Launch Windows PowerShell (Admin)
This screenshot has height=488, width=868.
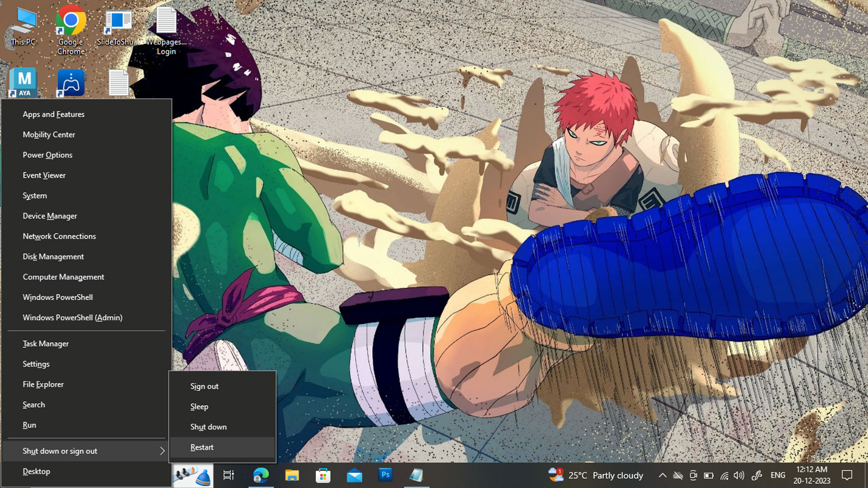click(87, 317)
